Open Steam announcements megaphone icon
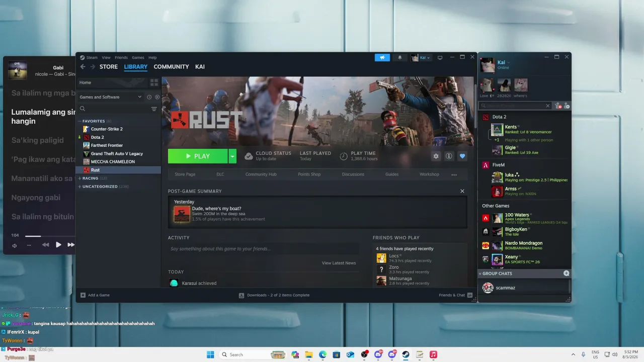 click(382, 57)
